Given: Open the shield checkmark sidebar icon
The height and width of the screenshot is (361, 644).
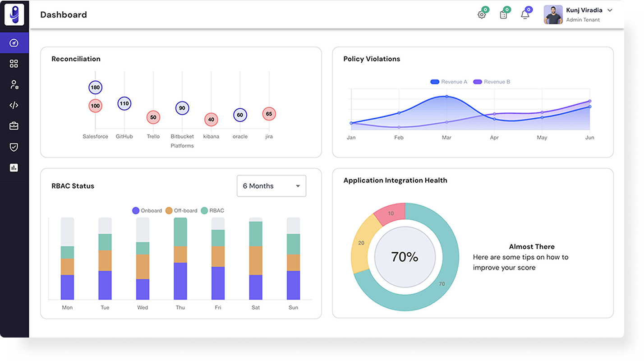Looking at the screenshot, I should click(14, 147).
